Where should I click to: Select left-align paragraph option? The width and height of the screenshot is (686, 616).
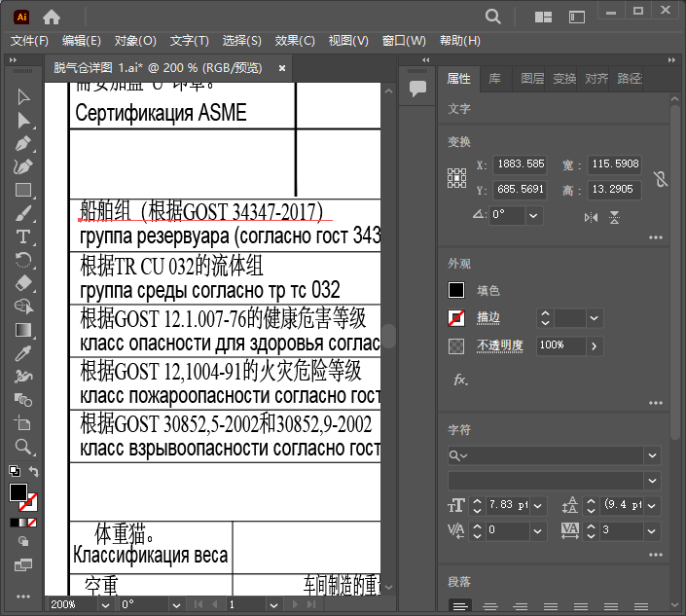click(458, 605)
